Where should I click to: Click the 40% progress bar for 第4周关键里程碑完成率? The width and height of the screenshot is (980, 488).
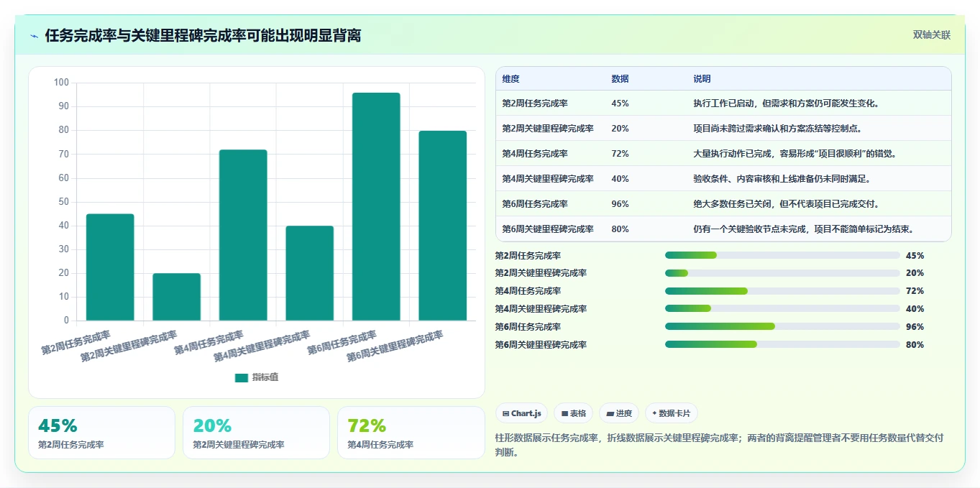tap(782, 309)
